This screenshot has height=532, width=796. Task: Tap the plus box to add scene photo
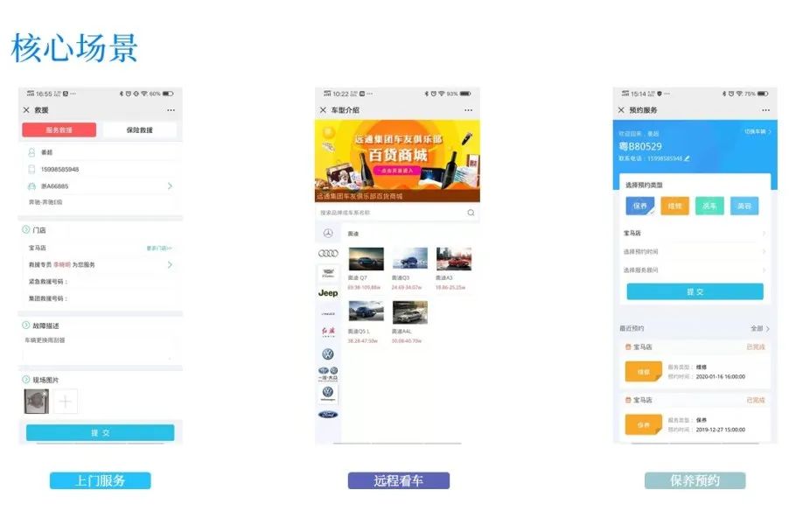coord(66,402)
